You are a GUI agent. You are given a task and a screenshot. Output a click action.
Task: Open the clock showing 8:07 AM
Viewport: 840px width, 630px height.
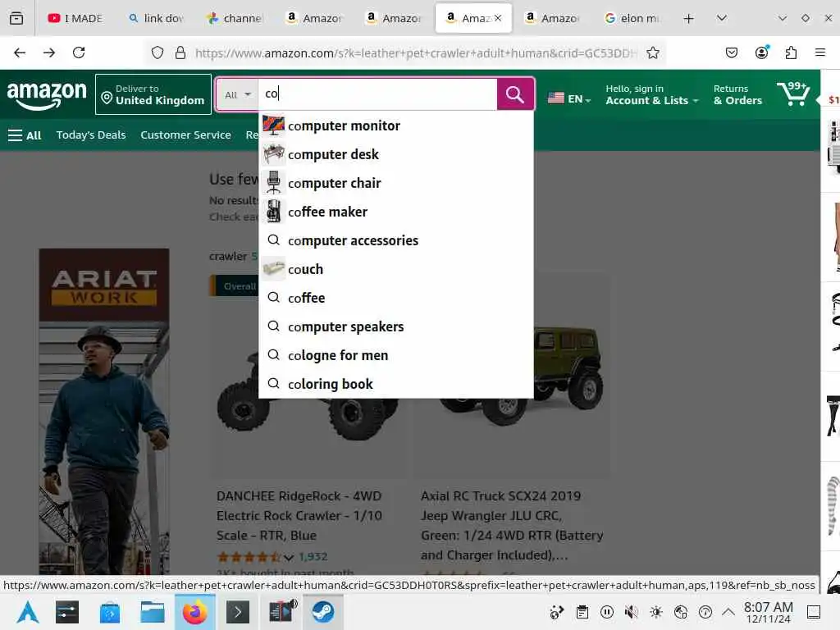(x=768, y=612)
